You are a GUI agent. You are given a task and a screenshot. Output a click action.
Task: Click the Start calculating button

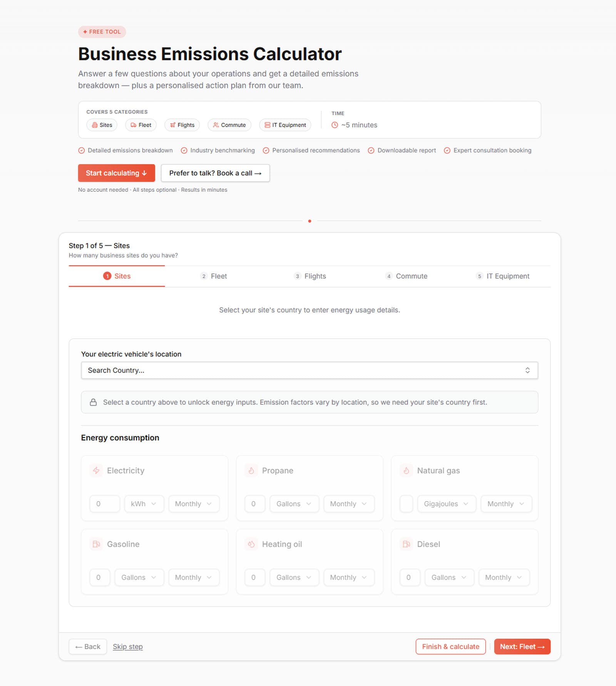(x=116, y=173)
